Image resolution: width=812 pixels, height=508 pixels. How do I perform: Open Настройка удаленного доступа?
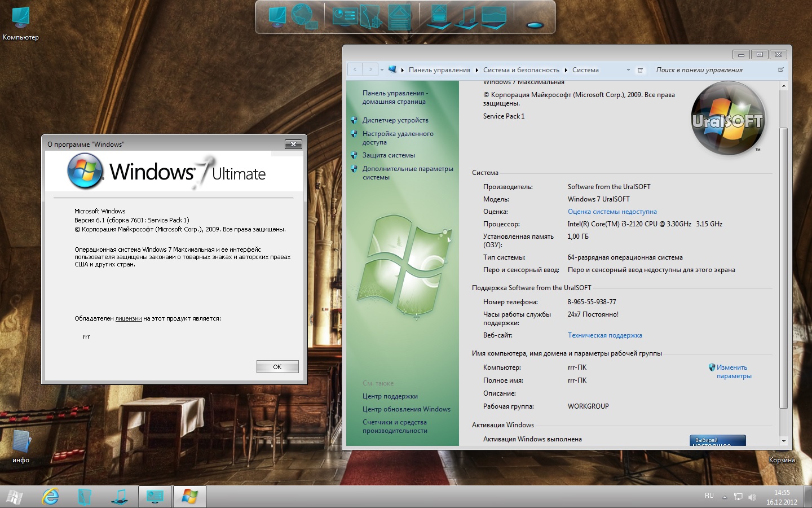[x=398, y=138]
